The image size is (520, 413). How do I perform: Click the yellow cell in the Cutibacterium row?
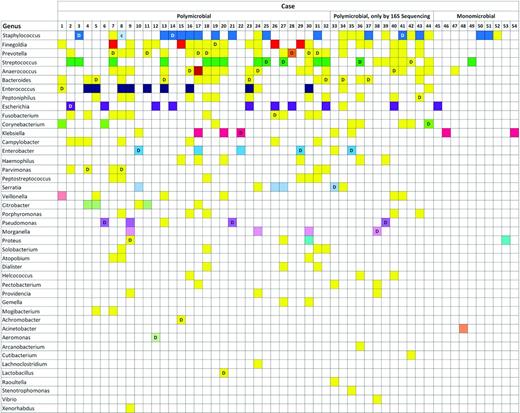tap(411, 355)
